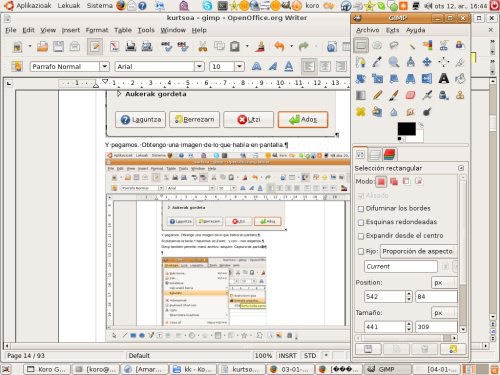
Task: Choose Add to selection mode button
Action: coord(394,181)
